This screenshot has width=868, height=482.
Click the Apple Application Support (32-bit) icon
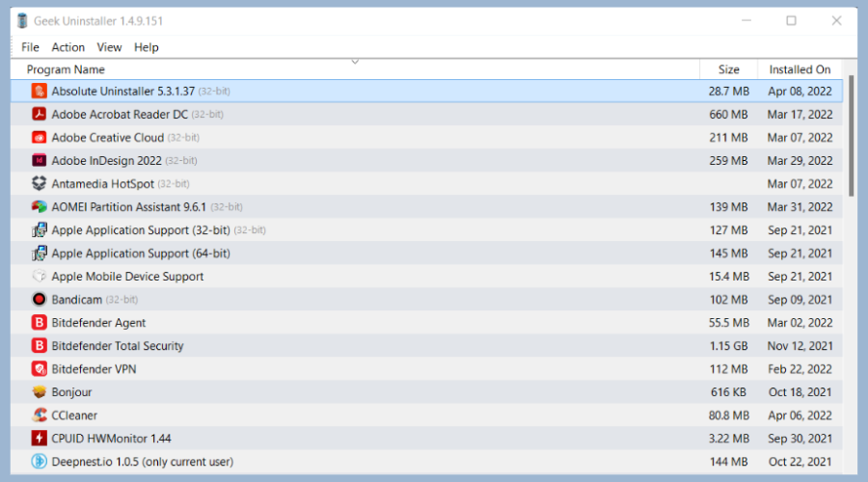point(39,229)
